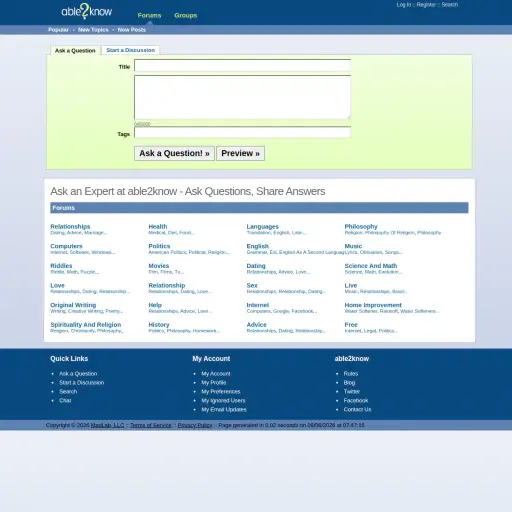Select the Ask a Question tab

click(x=75, y=50)
